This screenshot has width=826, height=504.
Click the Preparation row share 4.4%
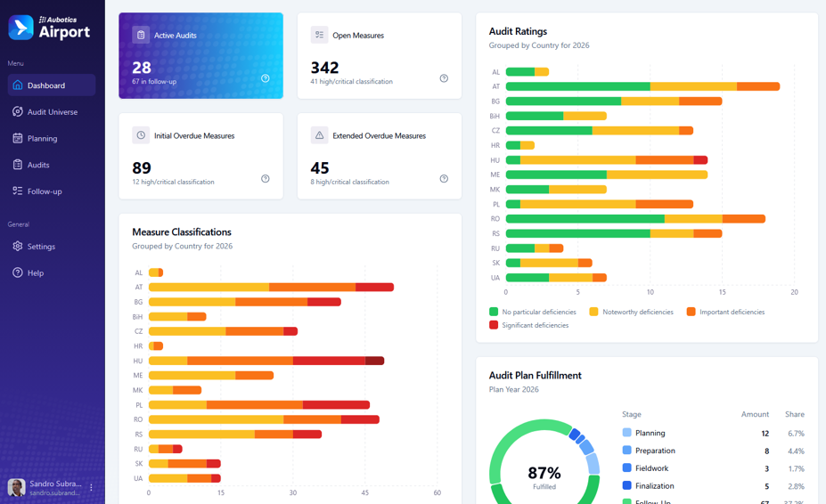click(x=796, y=451)
